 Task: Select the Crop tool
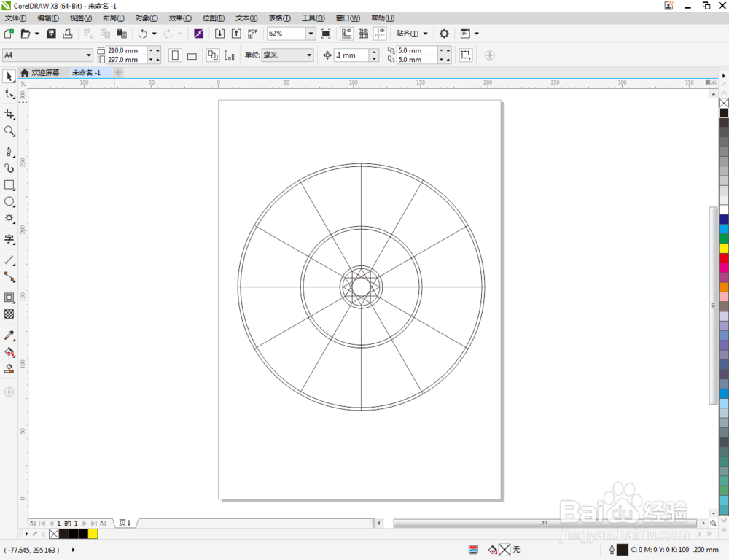(9, 114)
